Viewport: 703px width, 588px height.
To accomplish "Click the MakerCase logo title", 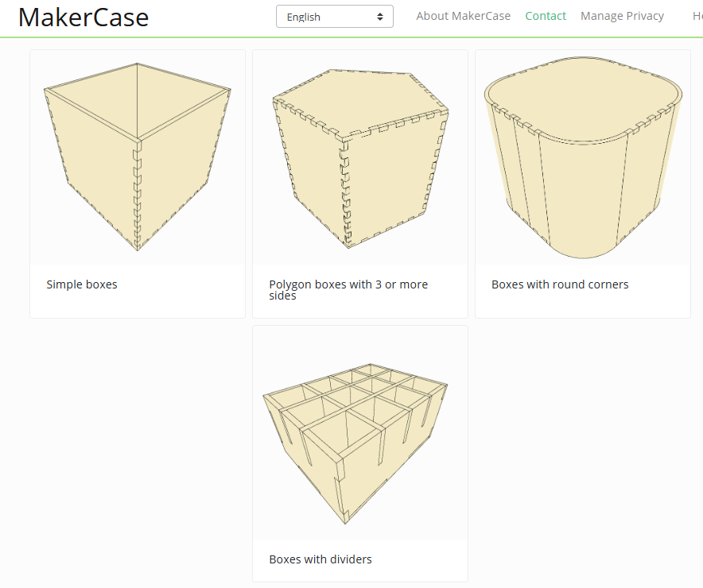I will pyautogui.click(x=84, y=17).
